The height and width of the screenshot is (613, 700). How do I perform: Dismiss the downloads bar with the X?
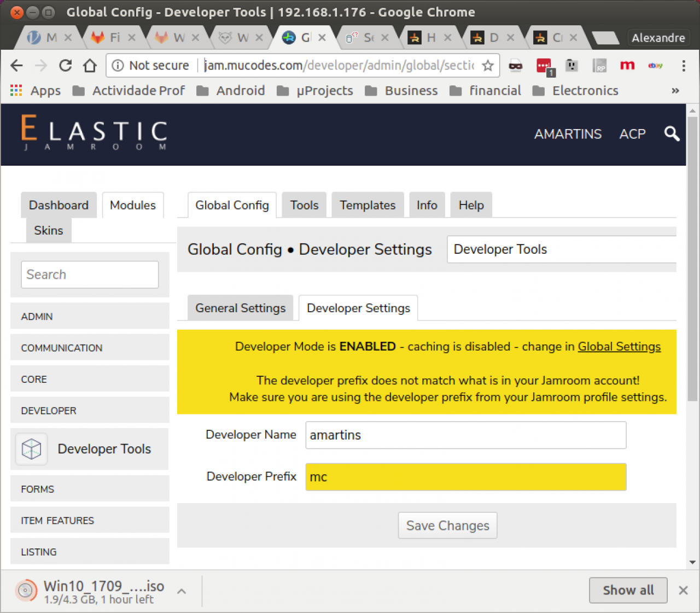[683, 590]
